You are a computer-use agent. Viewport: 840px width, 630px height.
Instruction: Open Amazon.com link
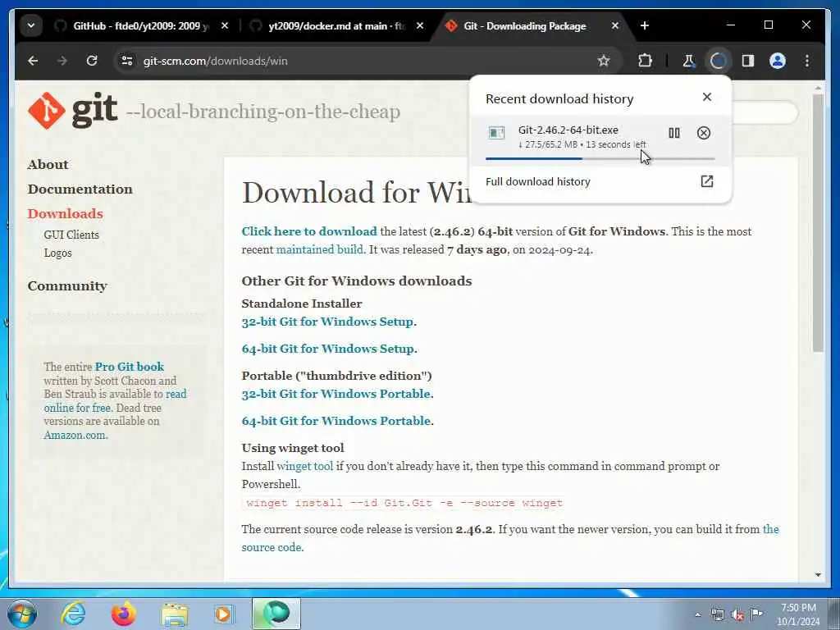[x=75, y=435]
